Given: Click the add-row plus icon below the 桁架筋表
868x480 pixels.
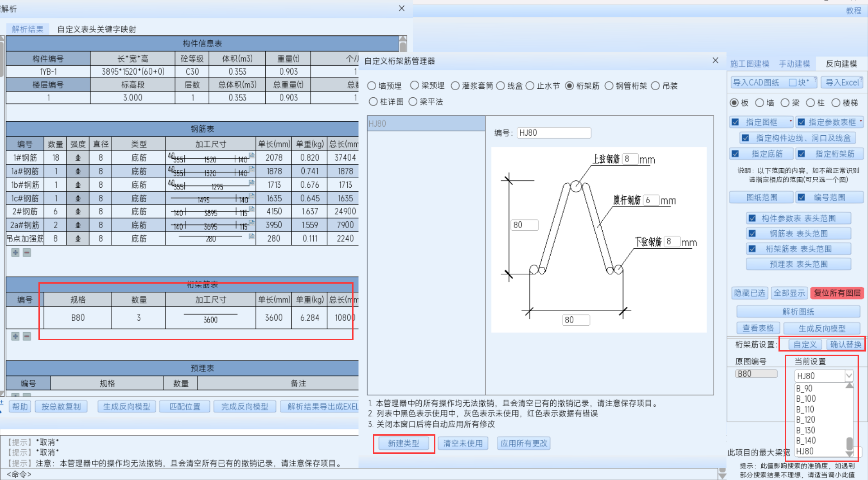Looking at the screenshot, I should (x=15, y=336).
